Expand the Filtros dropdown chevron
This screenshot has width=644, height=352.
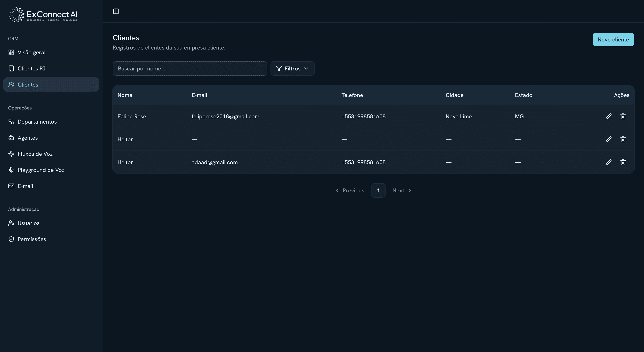306,68
